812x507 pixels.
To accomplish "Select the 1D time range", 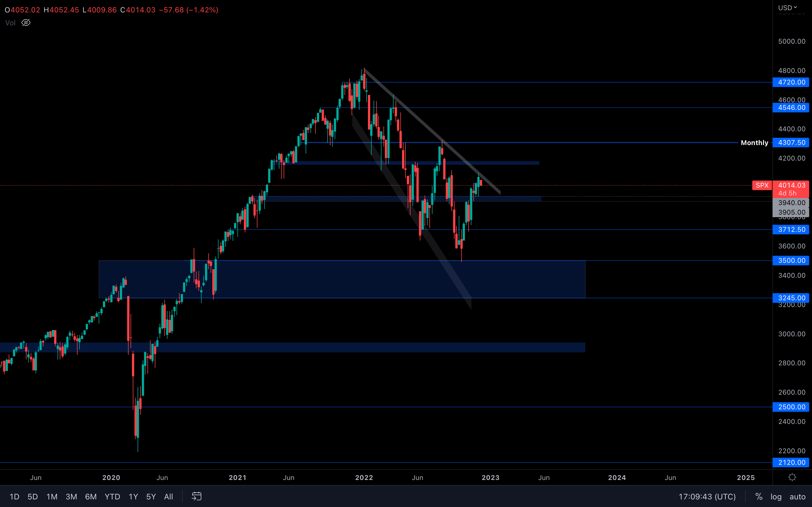I will click(14, 497).
